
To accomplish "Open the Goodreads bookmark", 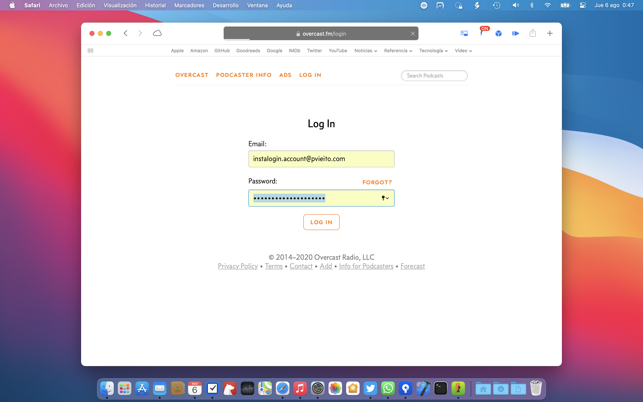I will click(x=248, y=50).
